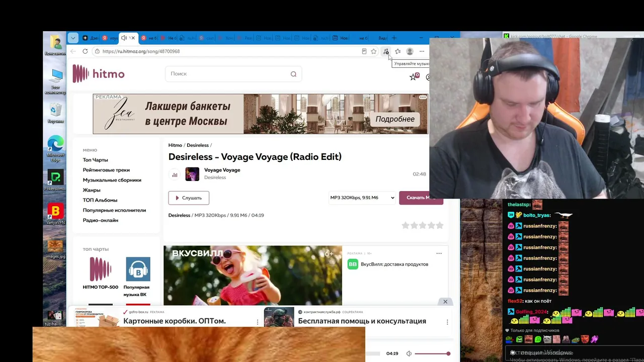Click the Подробнее button on the banner
The height and width of the screenshot is (362, 644).
click(395, 119)
